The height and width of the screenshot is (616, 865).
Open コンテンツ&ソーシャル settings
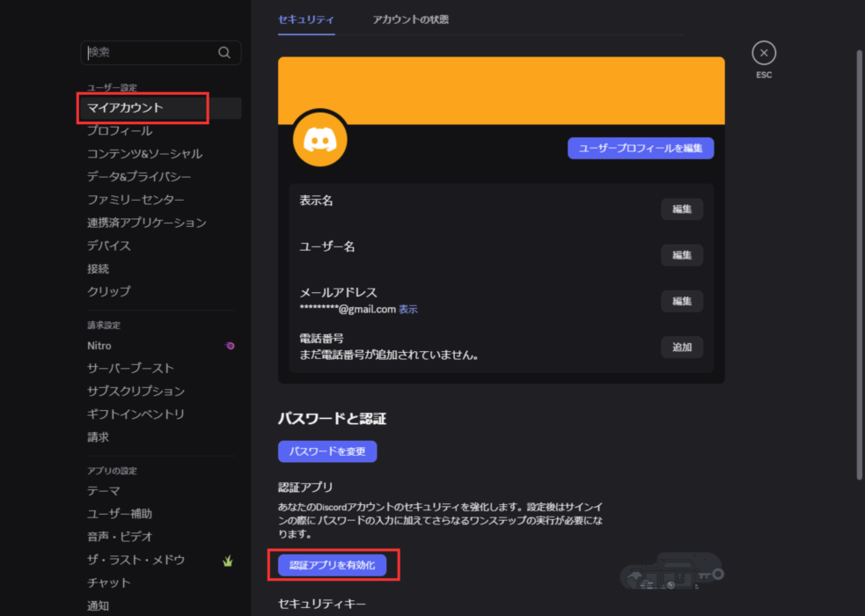(144, 154)
